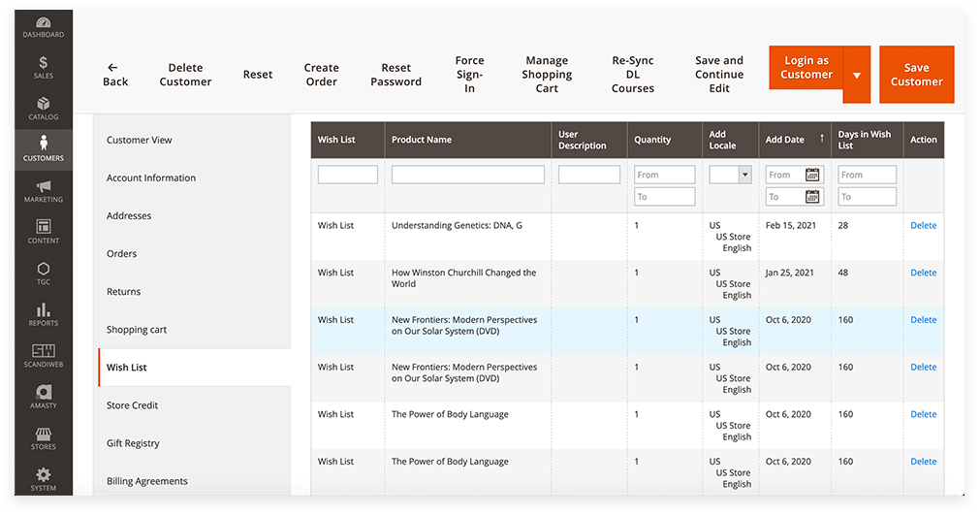Open Add Date From calendar picker
This screenshot has width=980, height=516.
pyautogui.click(x=812, y=175)
